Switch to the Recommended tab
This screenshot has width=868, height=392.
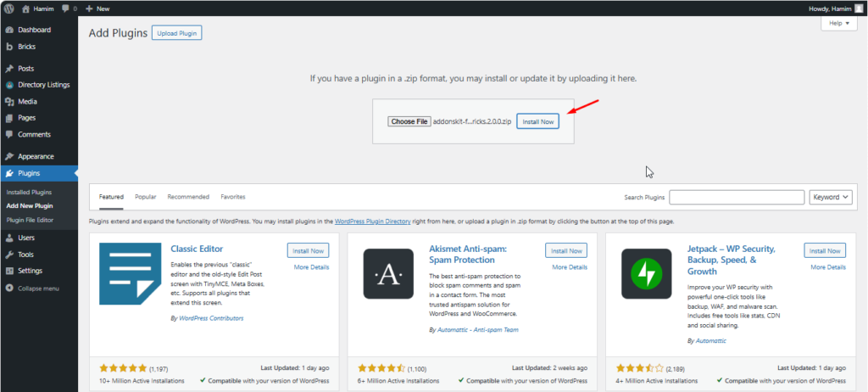[188, 197]
